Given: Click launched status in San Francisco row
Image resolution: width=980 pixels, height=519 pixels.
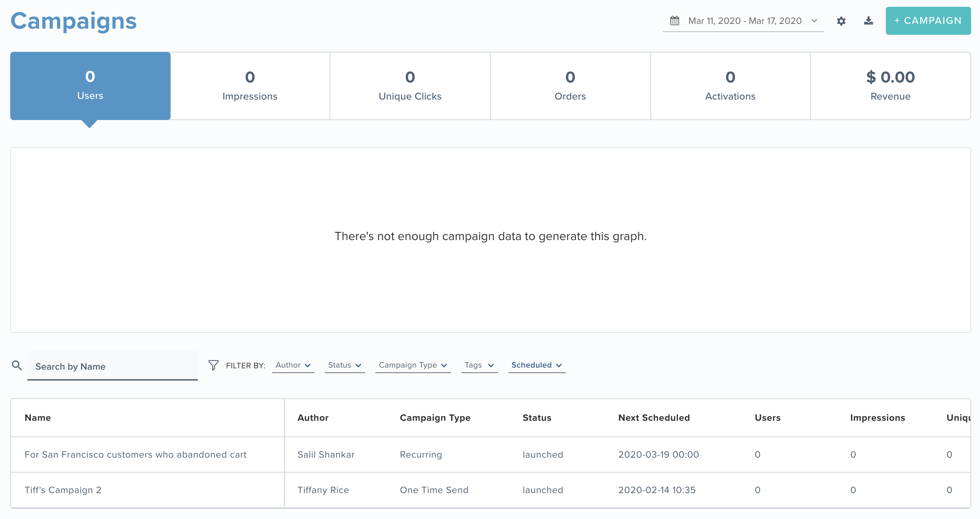Looking at the screenshot, I should 543,454.
